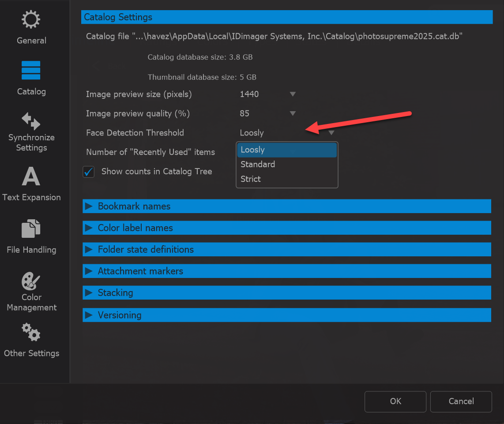Dismiss dialog with Cancel button
504x424 pixels.
(461, 401)
